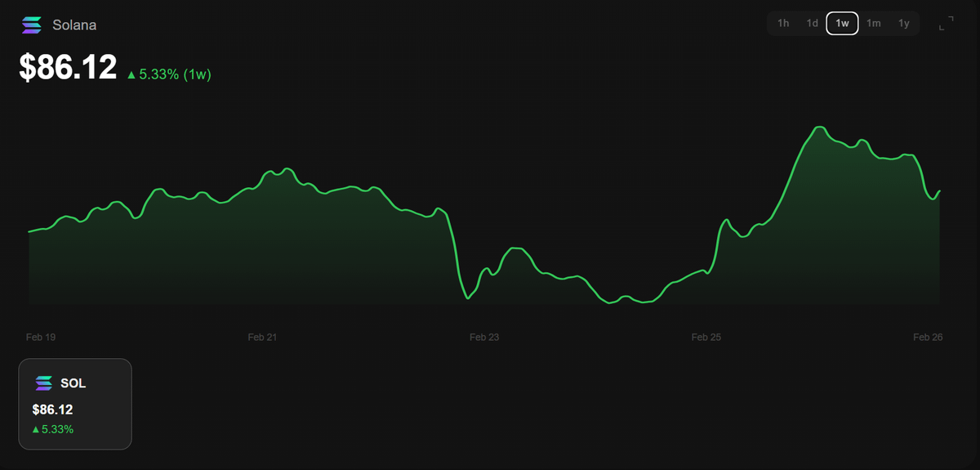Viewport: 980px width, 470px height.
Task: Expand chart to fullscreen
Action: pyautogui.click(x=947, y=24)
